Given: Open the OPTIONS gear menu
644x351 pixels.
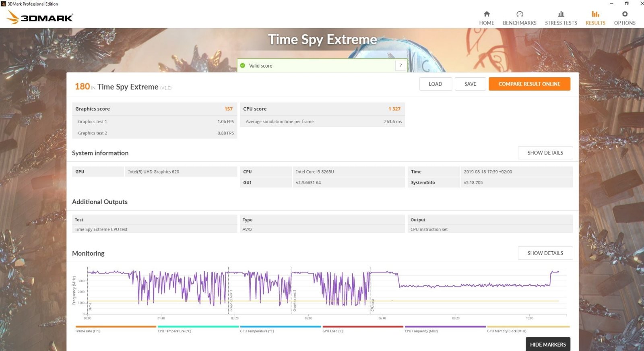Looking at the screenshot, I should click(x=625, y=18).
